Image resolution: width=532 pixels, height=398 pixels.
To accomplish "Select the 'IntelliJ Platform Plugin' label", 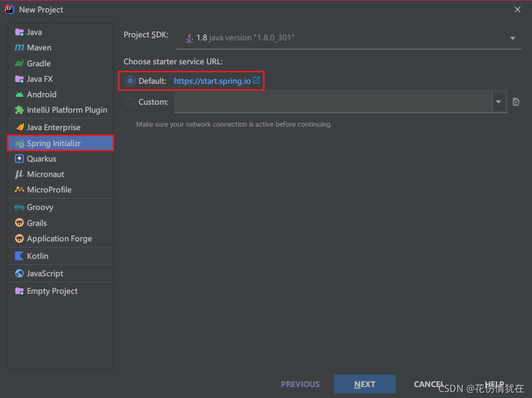I will [x=67, y=110].
